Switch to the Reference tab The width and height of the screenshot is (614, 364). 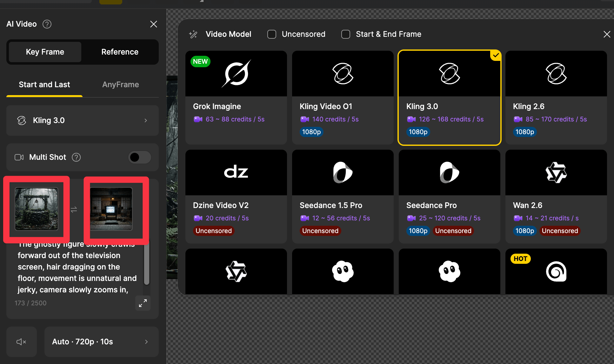point(120,52)
